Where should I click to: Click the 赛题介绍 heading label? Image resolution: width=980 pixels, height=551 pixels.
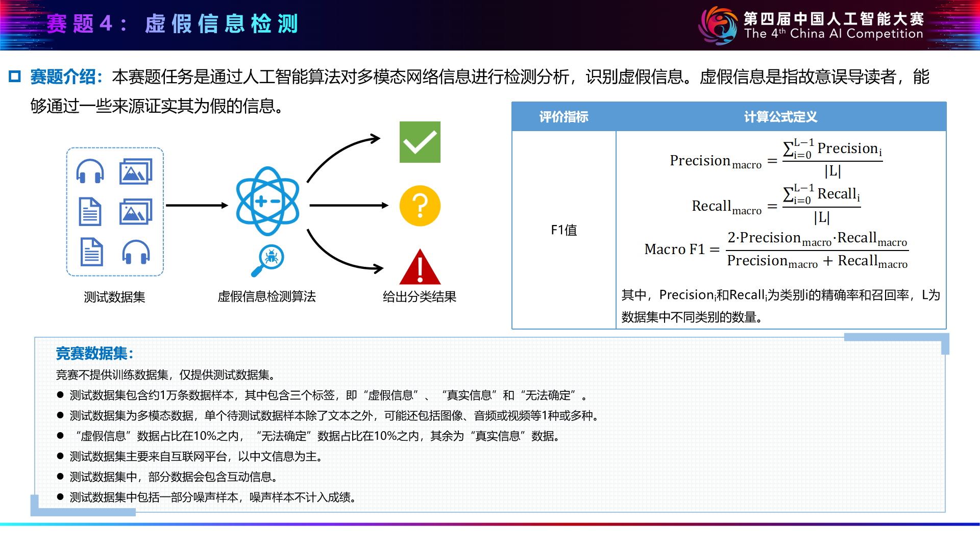point(67,77)
